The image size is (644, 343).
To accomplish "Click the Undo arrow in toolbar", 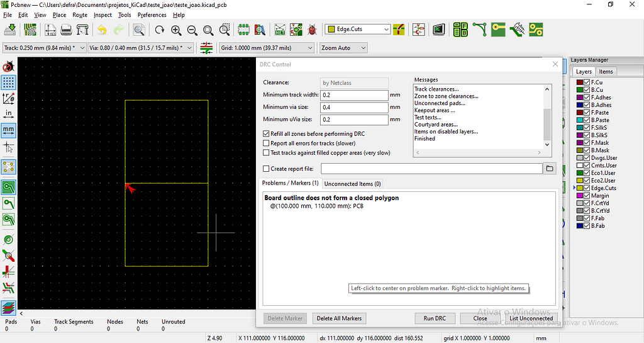I will (101, 30).
